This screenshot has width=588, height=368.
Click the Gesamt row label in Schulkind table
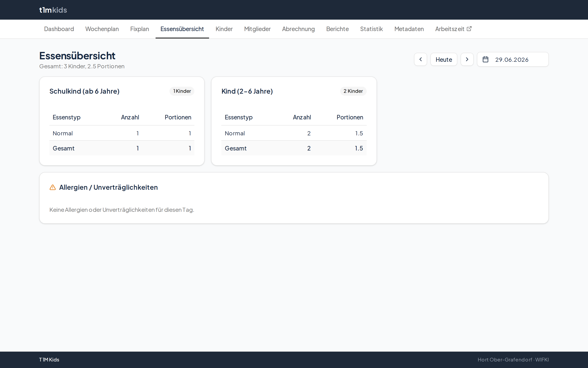63,148
